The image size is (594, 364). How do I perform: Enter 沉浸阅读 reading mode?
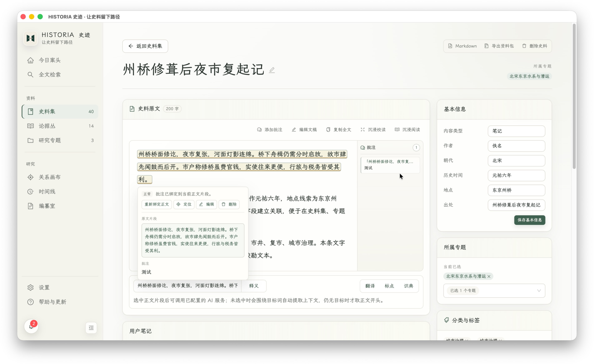(407, 130)
